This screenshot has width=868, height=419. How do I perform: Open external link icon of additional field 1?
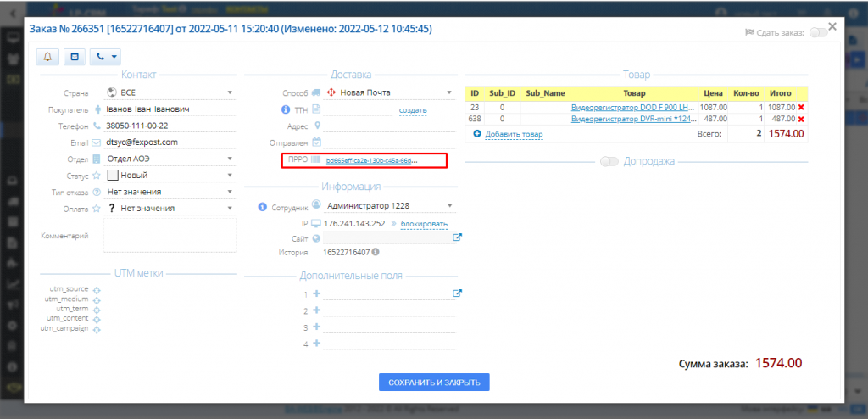click(x=457, y=293)
